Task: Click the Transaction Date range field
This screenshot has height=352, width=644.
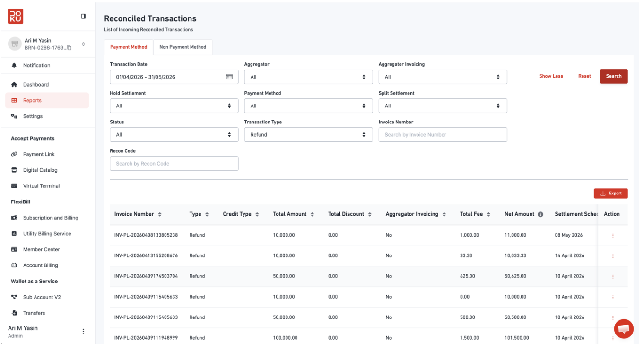Action: pos(174,77)
